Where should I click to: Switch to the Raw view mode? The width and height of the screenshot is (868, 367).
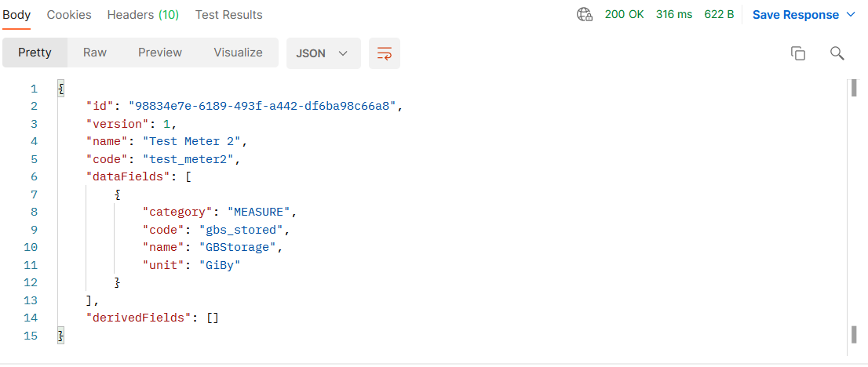point(95,53)
